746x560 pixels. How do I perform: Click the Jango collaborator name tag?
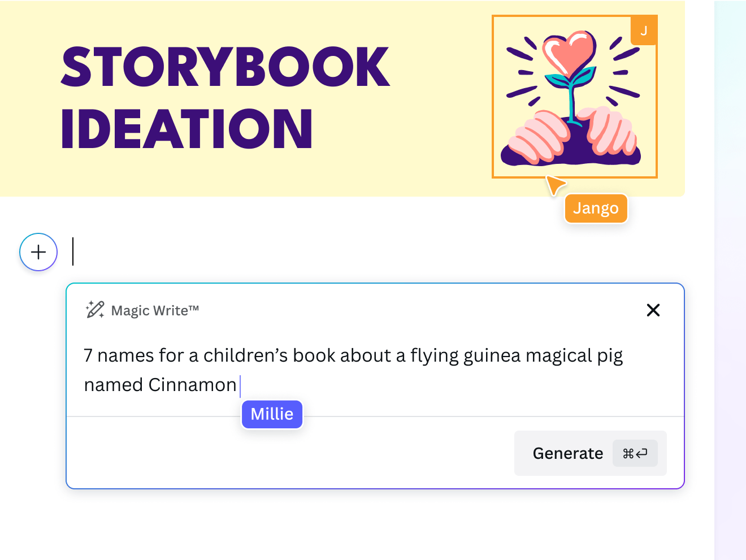point(596,208)
